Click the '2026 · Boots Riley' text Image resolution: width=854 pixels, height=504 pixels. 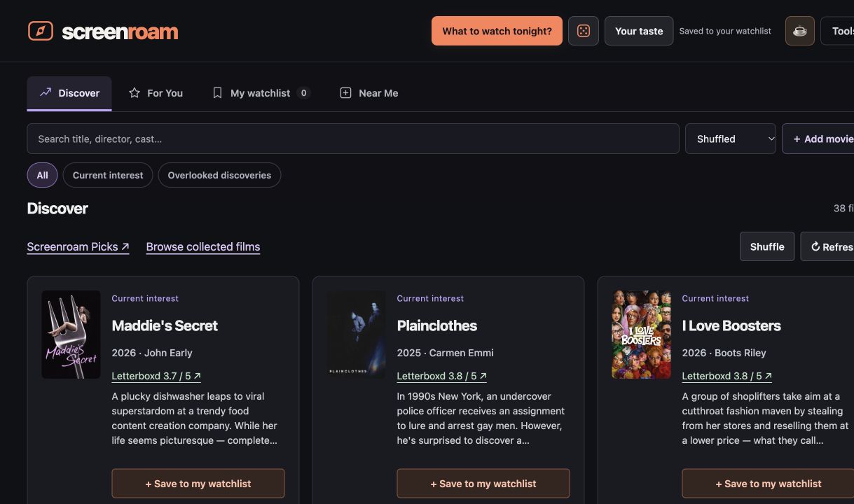(724, 353)
